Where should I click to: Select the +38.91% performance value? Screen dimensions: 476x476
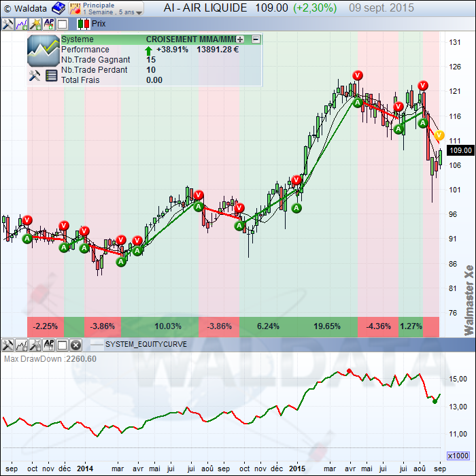(172, 50)
